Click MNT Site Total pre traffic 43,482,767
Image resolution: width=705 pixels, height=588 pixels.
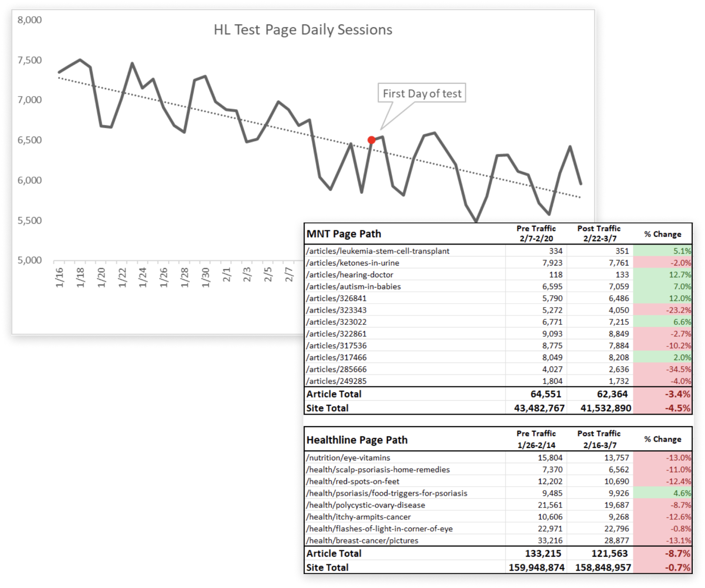(x=539, y=408)
